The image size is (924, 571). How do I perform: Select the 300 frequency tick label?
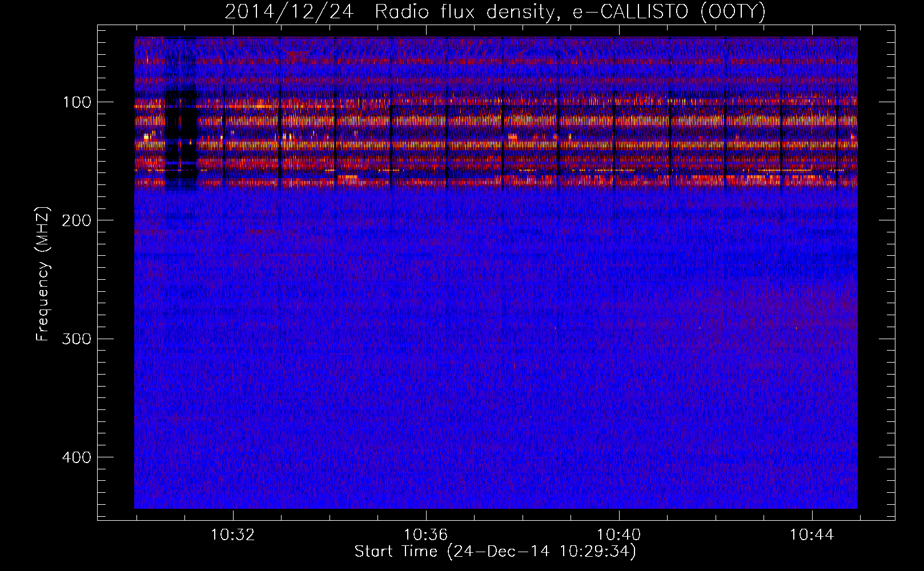76,339
